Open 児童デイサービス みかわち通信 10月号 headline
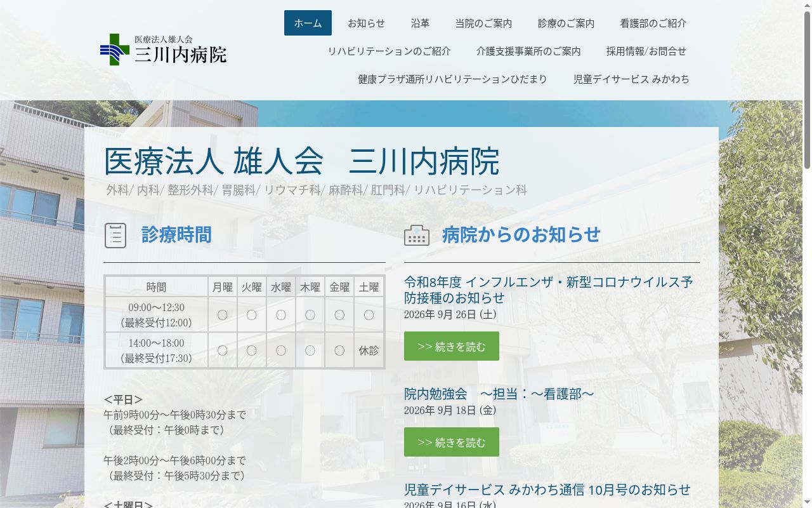Image resolution: width=812 pixels, height=508 pixels. coord(547,490)
